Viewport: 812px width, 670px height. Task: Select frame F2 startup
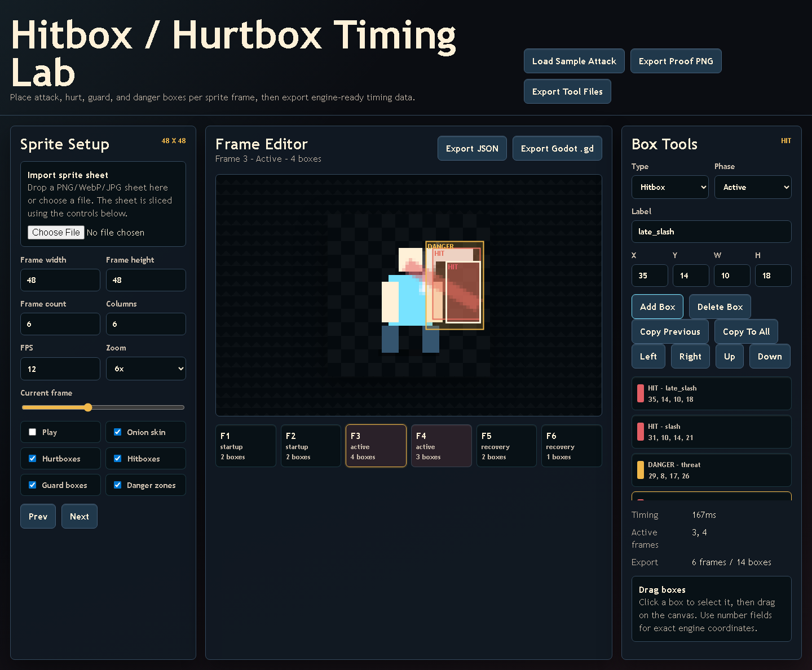point(311,446)
